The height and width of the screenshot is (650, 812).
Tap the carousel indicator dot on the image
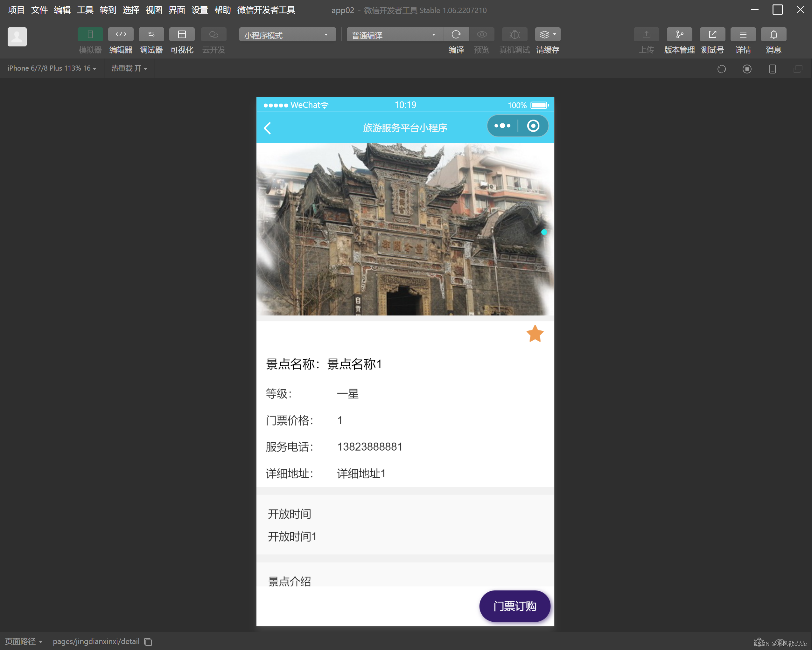[544, 232]
